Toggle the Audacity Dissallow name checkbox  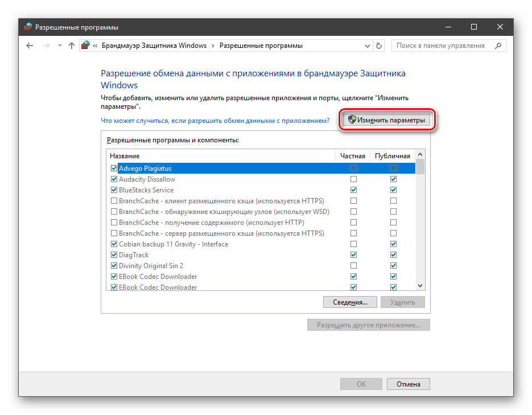pyautogui.click(x=114, y=179)
